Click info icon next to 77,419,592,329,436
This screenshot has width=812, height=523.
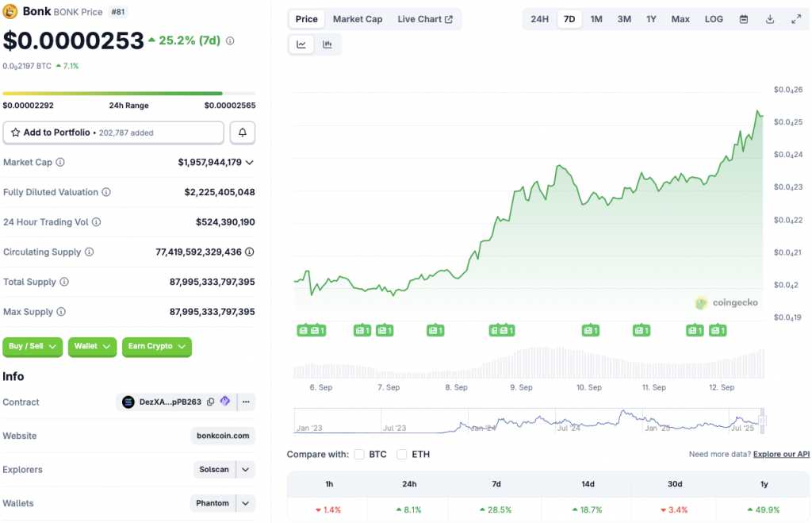pyautogui.click(x=250, y=252)
